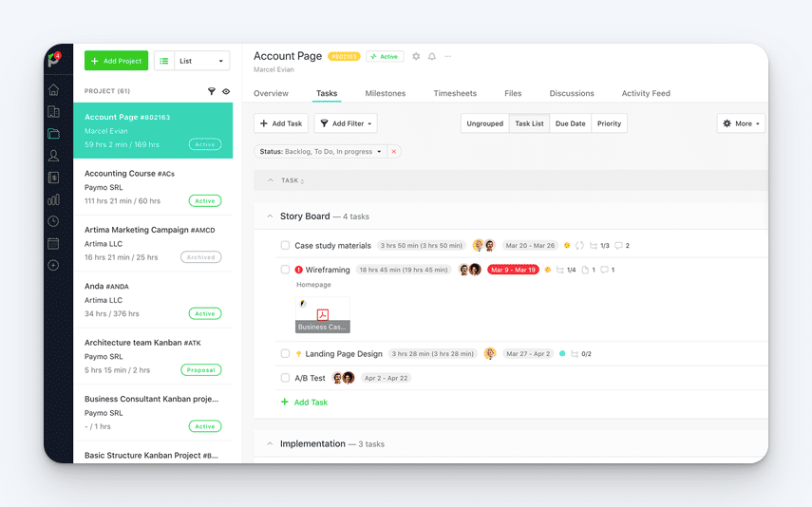Screen dimensions: 812x507
Task: Click the circular plus icon in sidebar
Action: click(x=53, y=266)
